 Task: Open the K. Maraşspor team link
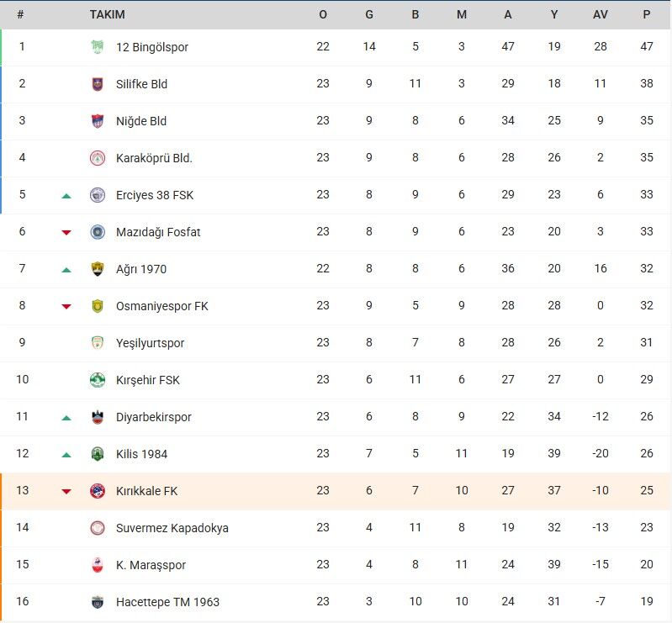(x=151, y=565)
